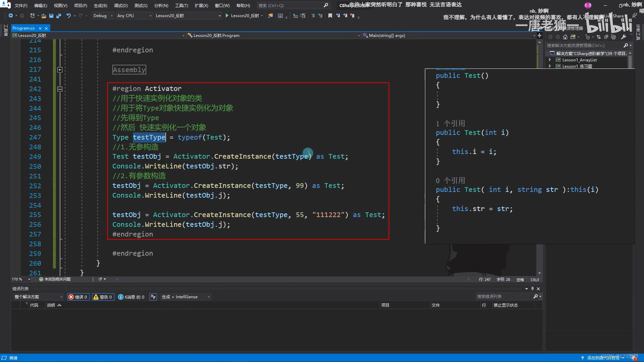
Task: Comment out selected lines icon
Action: click(313, 16)
